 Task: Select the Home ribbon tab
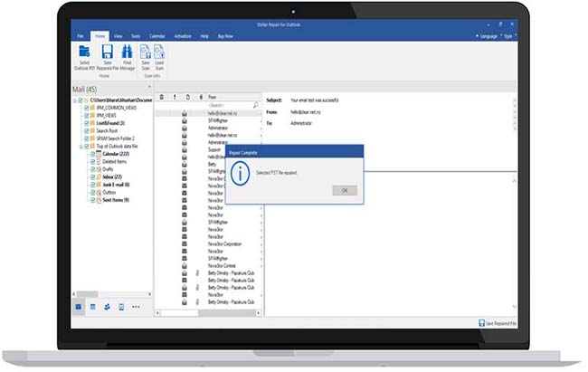point(100,36)
